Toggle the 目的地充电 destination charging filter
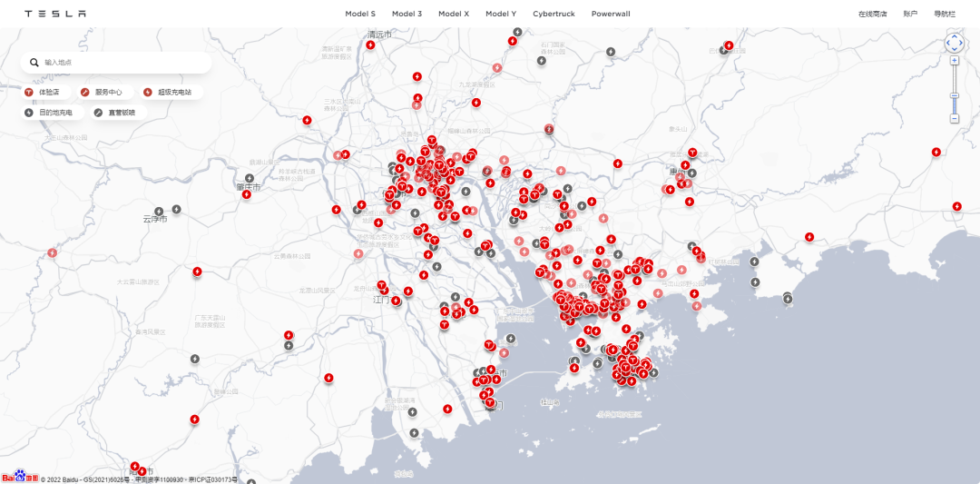980x484 pixels. pyautogui.click(x=52, y=113)
